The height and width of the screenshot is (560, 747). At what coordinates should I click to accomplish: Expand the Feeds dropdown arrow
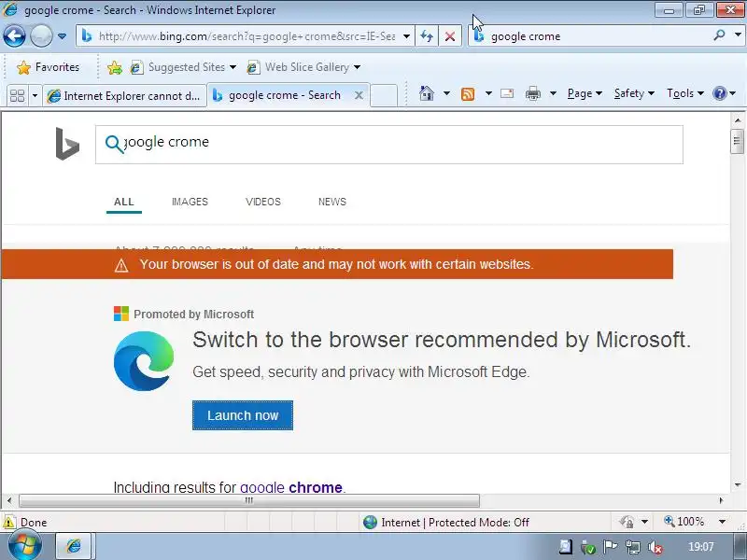pos(488,93)
